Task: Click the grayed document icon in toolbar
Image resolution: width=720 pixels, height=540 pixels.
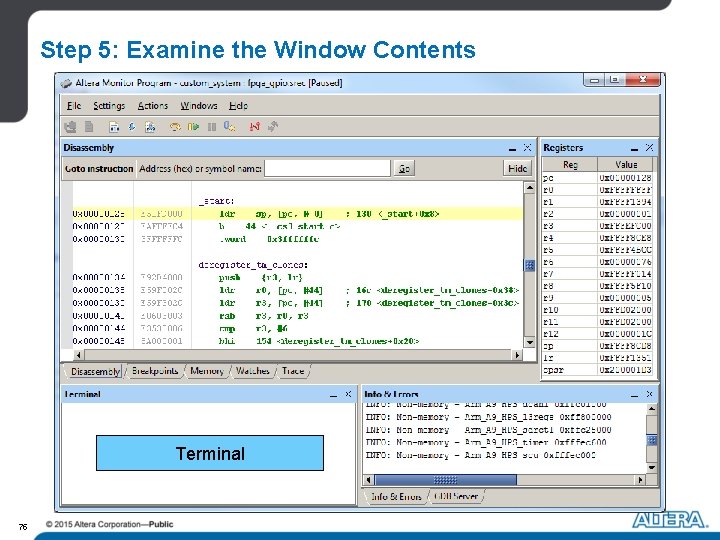Action: click(x=89, y=126)
